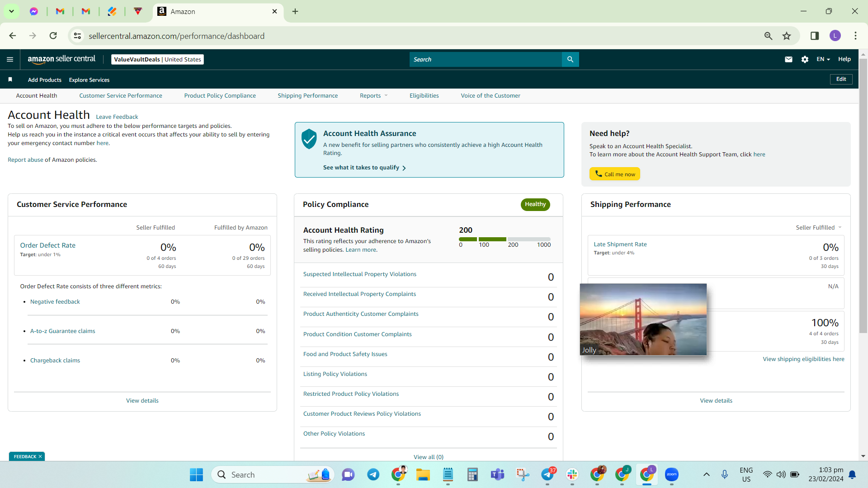Open Telegram with 37 badge in taskbar
The image size is (868, 488).
click(x=548, y=474)
